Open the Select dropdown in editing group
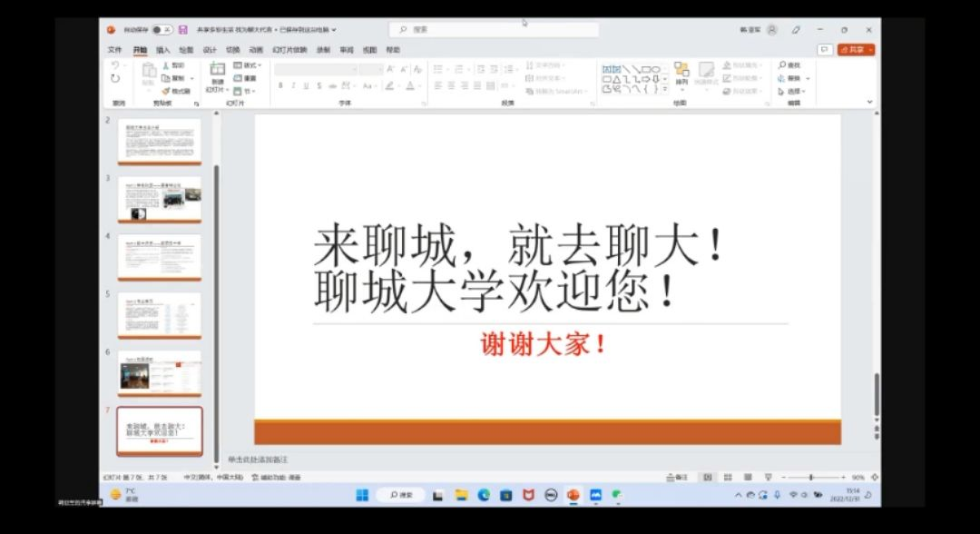 click(792, 91)
